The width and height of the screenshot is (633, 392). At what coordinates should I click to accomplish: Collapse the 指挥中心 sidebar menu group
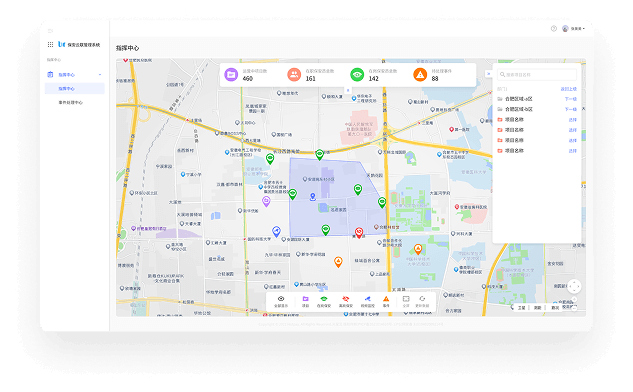click(100, 75)
